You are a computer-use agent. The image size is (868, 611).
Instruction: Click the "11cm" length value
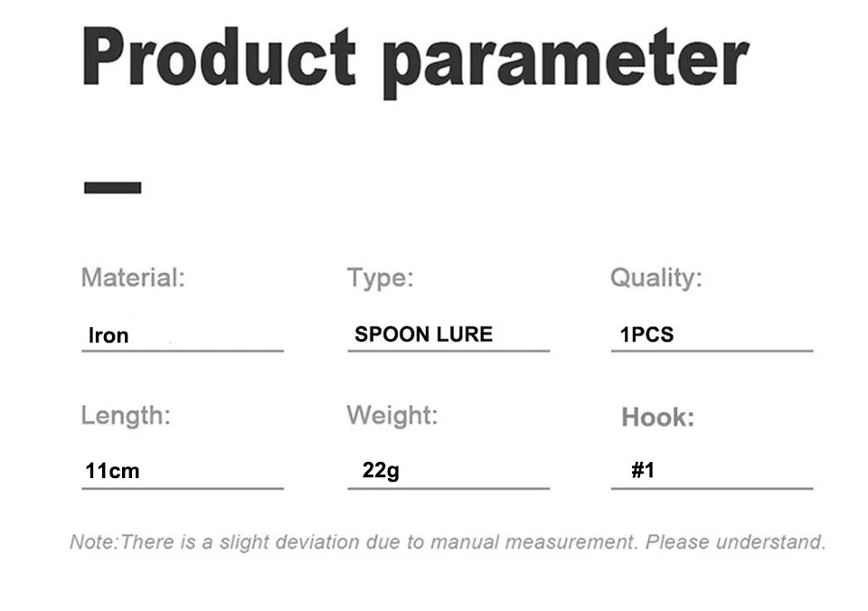(112, 471)
